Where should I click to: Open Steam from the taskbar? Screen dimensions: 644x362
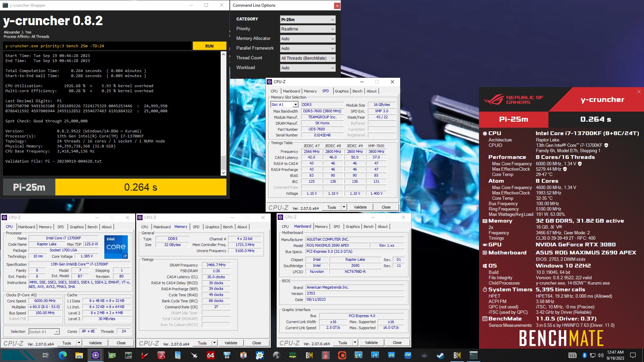point(440,355)
